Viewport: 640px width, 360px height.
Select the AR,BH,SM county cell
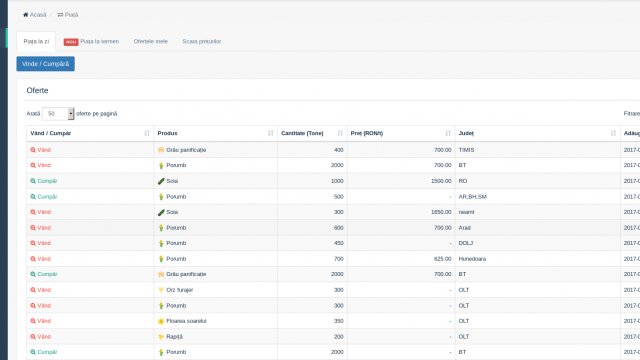coord(538,196)
